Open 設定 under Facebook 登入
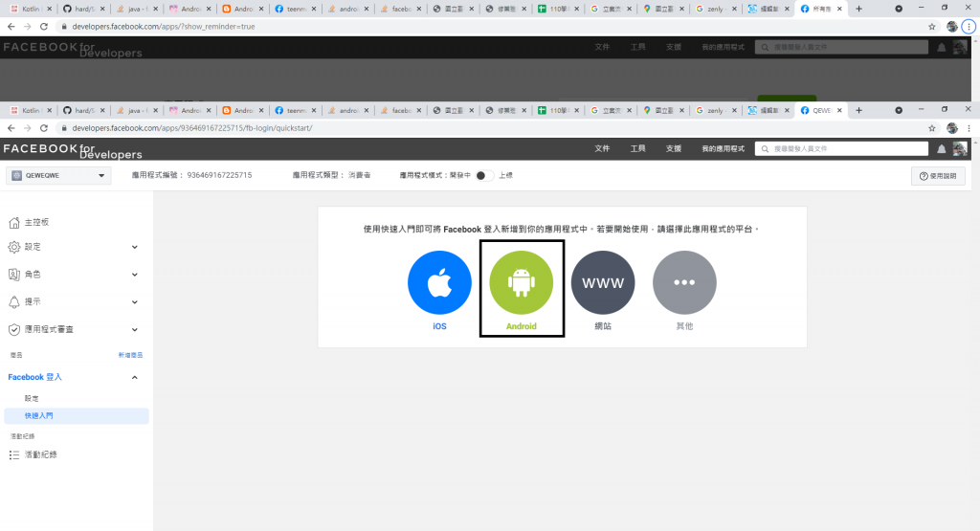Image resolution: width=980 pixels, height=531 pixels. [x=32, y=399]
